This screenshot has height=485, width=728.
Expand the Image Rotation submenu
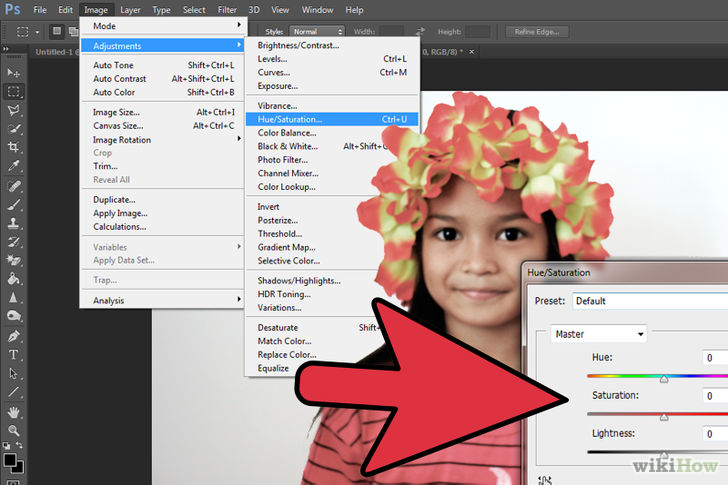(163, 140)
